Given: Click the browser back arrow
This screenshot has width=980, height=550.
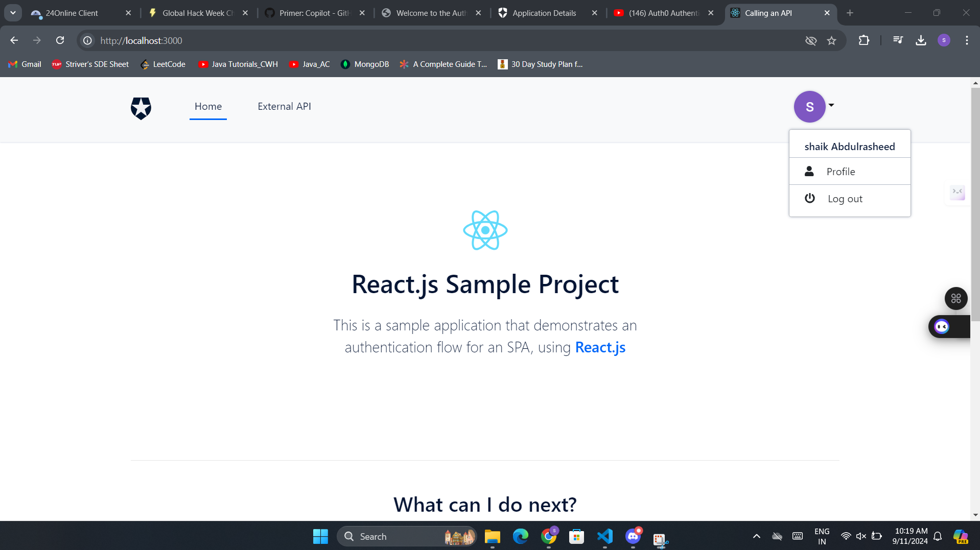Looking at the screenshot, I should [14, 40].
